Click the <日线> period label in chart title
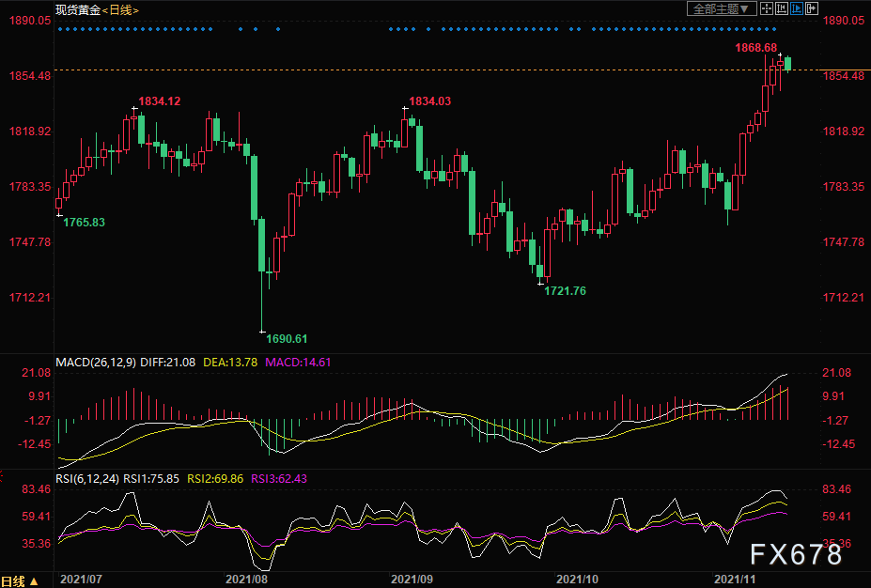Screen dimensions: 871x588 [120, 10]
